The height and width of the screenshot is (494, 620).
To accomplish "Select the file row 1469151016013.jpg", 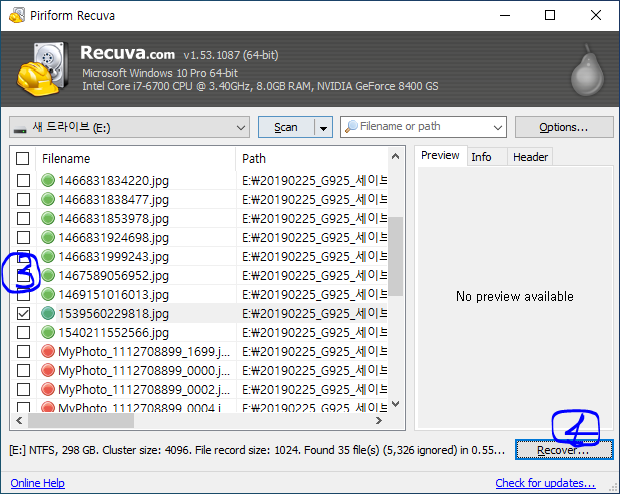I will pyautogui.click(x=199, y=294).
